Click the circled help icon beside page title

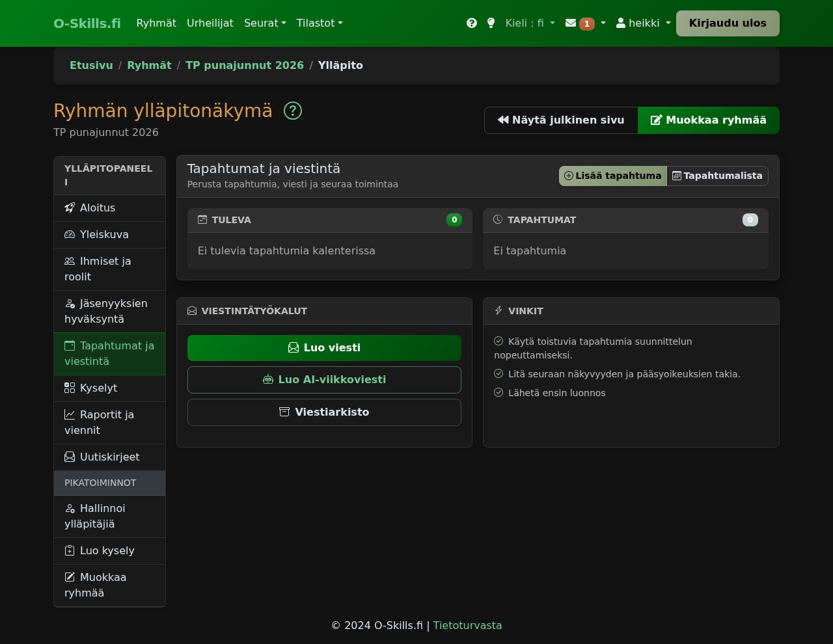pos(293,111)
